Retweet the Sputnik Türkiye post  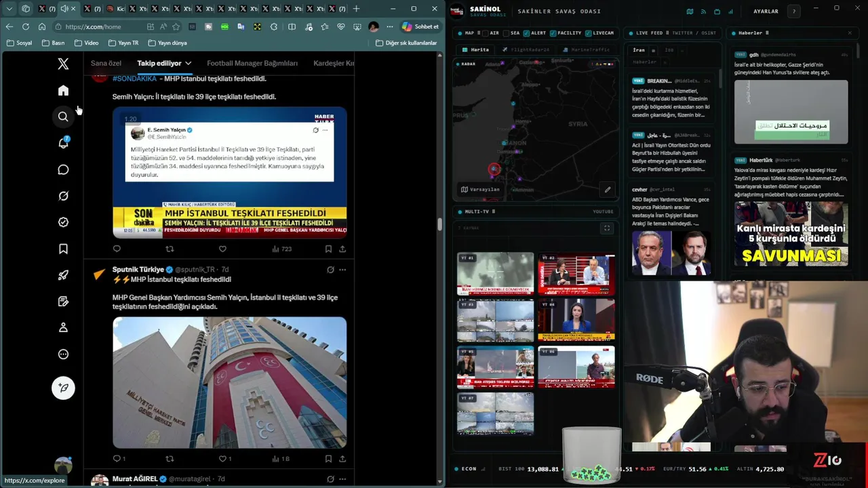[170, 459]
